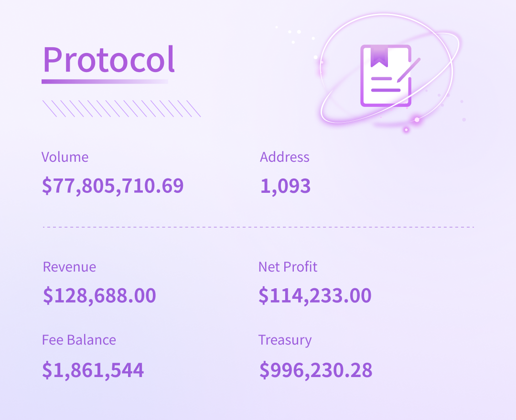Screen dimensions: 516x420
Task: Click the volume amount $77,805,710.69
Action: tap(113, 186)
